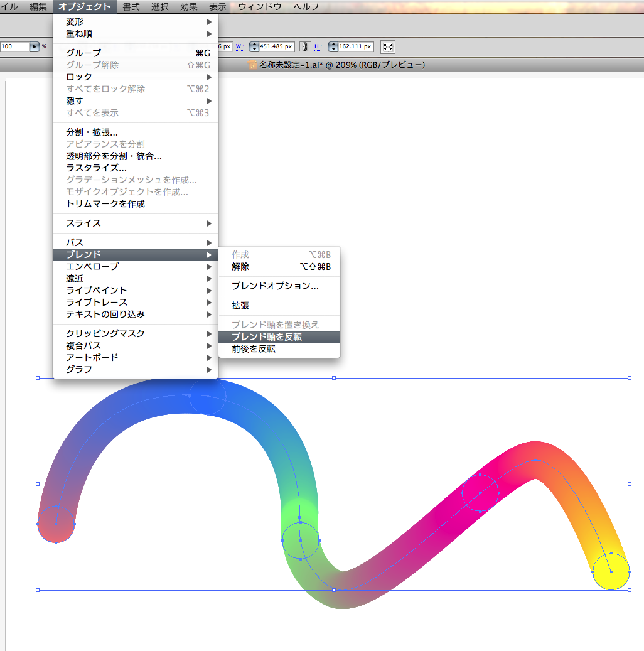Choose 分割・拡張... menu entry

(136, 132)
